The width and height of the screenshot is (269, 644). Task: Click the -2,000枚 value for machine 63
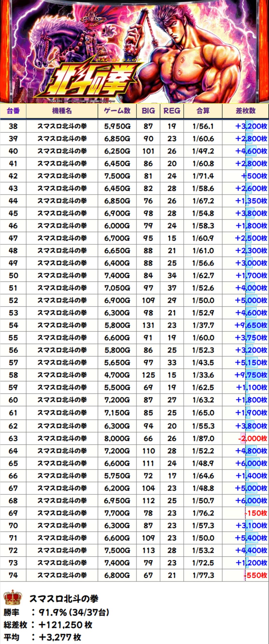click(x=252, y=438)
